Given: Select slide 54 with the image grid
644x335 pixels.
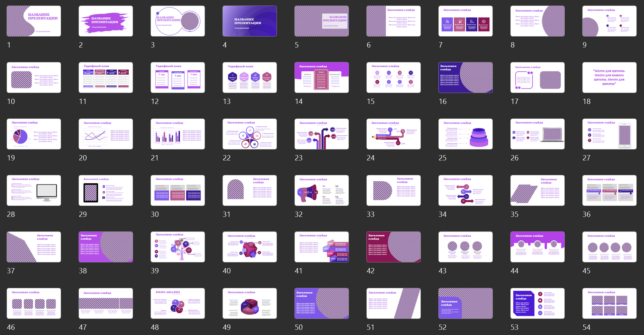Looking at the screenshot, I should [609, 303].
